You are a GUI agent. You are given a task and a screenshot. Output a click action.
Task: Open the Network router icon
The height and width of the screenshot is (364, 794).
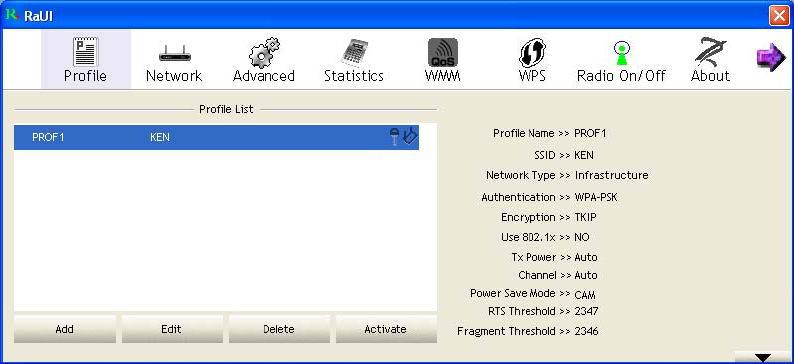point(174,53)
